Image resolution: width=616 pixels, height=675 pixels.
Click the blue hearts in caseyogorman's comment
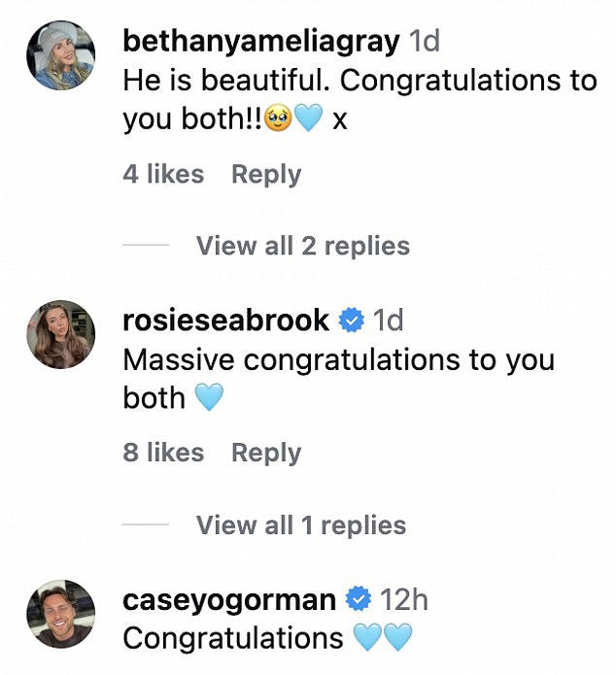click(x=383, y=638)
